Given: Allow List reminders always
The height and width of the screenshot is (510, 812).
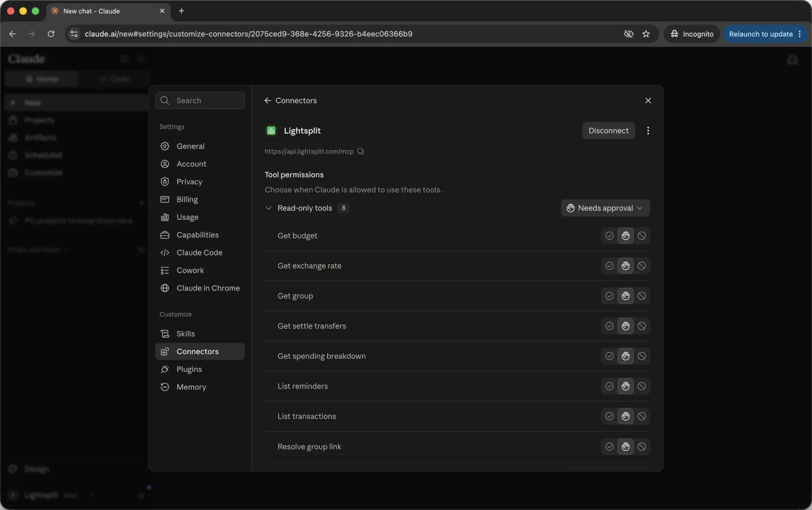Looking at the screenshot, I should [609, 386].
